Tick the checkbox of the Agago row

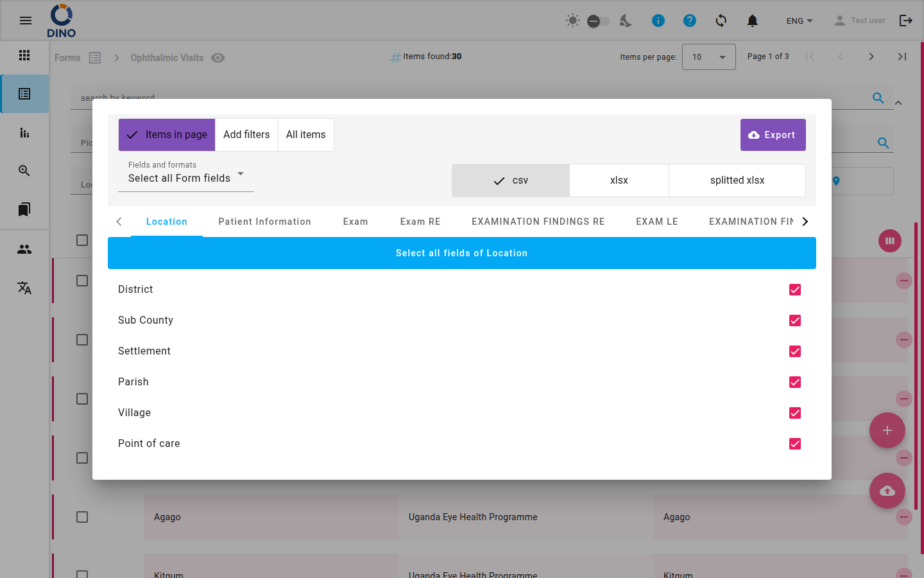pos(82,517)
